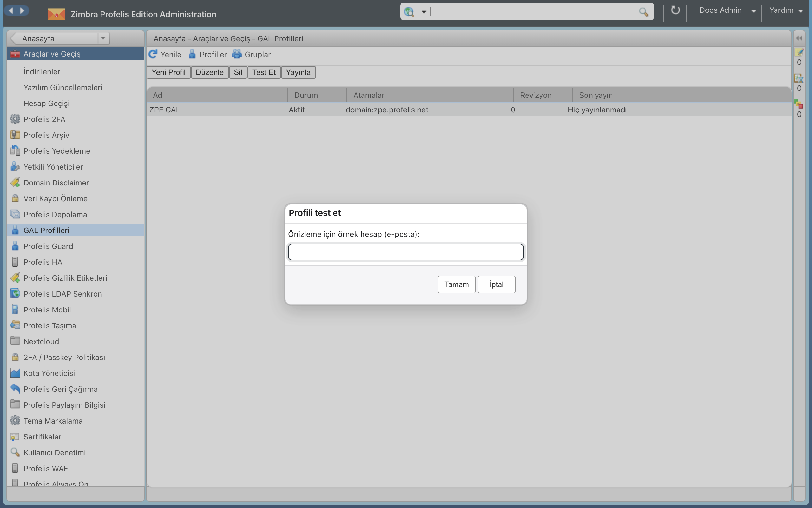
Task: Sort by the Durum column header
Action: pos(317,95)
